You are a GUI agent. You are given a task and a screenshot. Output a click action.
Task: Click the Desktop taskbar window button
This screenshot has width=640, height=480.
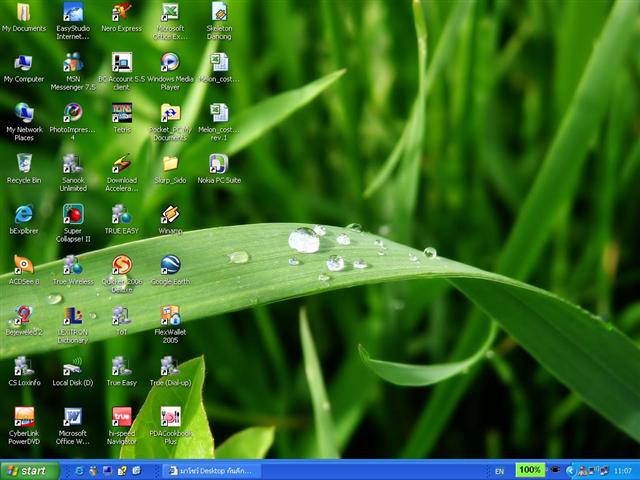(211, 471)
